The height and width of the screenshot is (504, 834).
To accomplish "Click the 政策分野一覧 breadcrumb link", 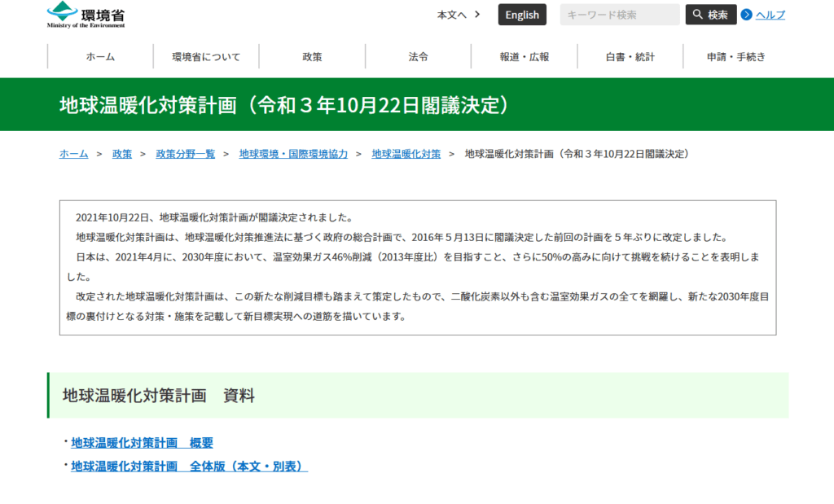I will click(x=186, y=154).
